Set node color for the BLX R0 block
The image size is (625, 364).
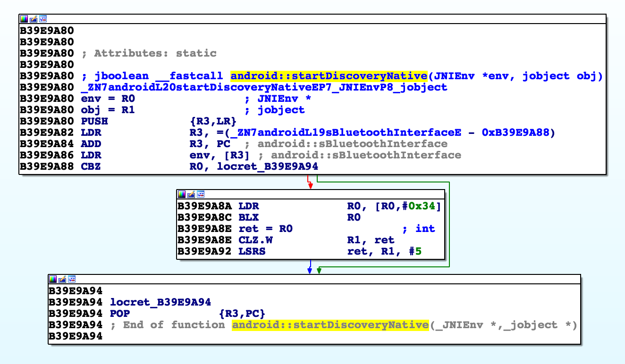point(182,194)
